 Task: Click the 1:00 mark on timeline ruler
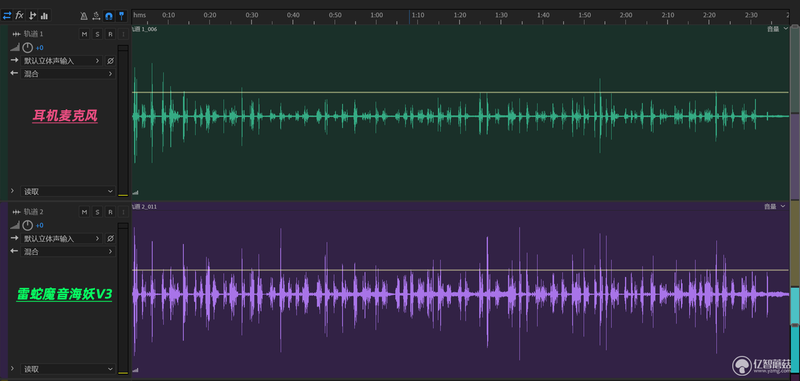tap(377, 15)
